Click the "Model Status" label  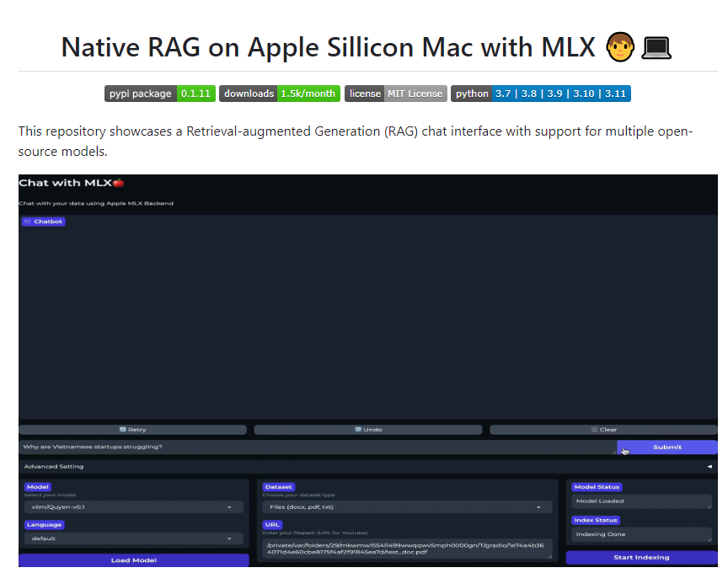pos(597,487)
